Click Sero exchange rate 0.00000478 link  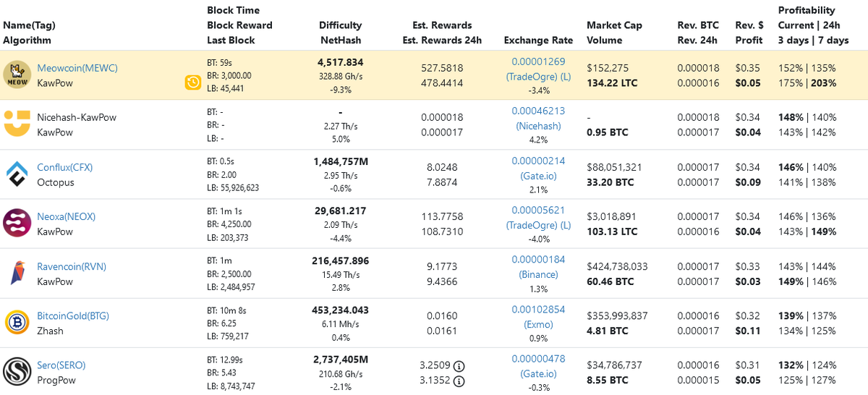538,359
